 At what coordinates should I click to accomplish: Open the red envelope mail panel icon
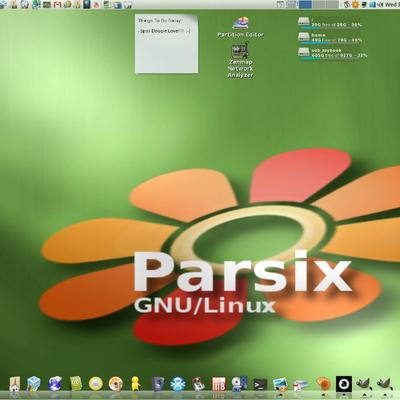click(58, 4)
